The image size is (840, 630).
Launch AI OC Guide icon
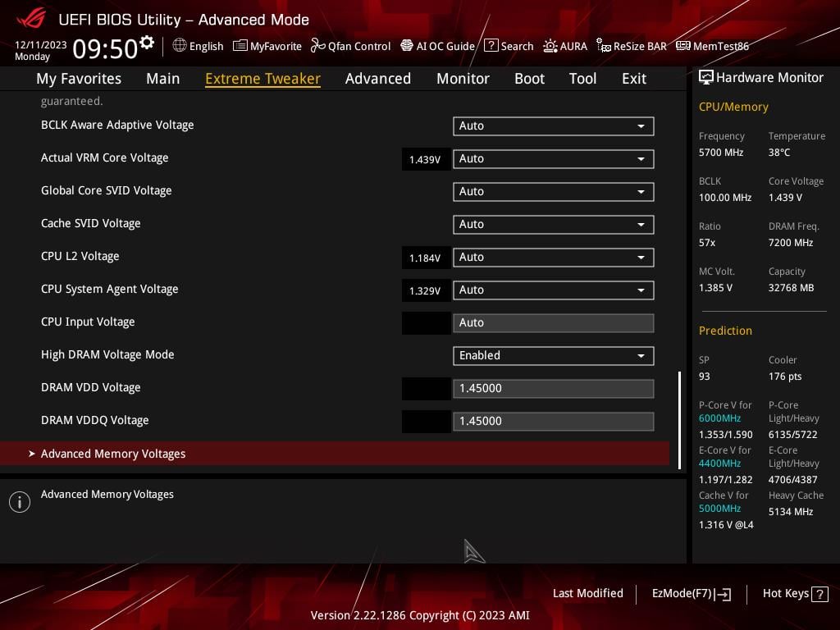407,46
